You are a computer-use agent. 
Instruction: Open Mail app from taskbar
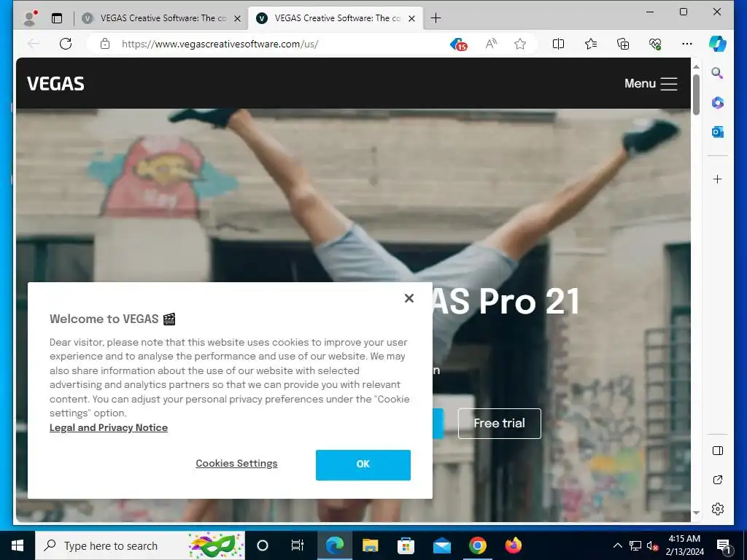pyautogui.click(x=441, y=545)
